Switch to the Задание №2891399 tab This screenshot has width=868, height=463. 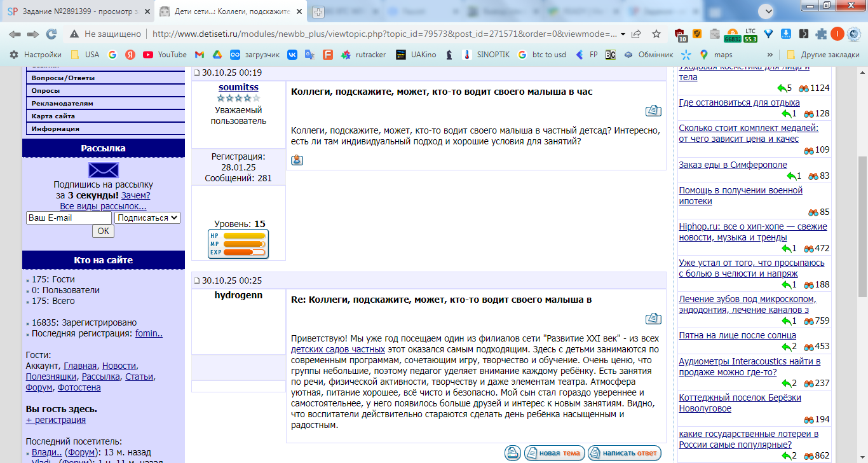[x=78, y=11]
